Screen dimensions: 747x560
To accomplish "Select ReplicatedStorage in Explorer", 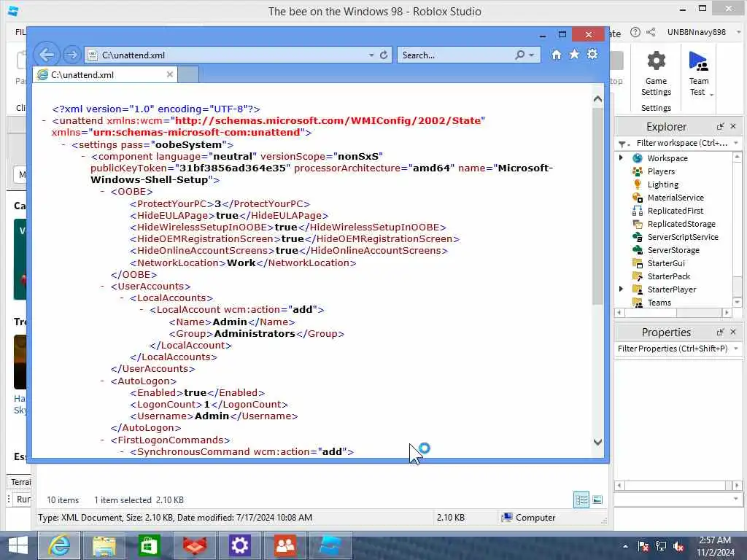I will (681, 224).
